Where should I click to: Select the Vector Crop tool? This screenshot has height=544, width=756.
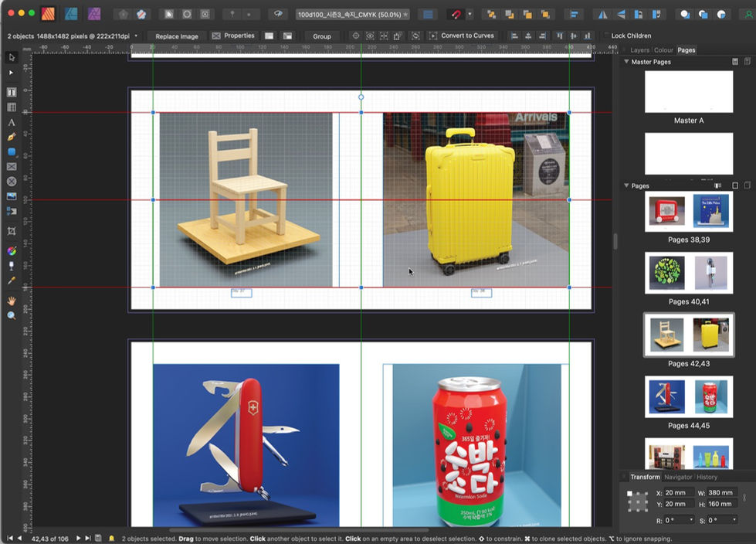pos(12,231)
